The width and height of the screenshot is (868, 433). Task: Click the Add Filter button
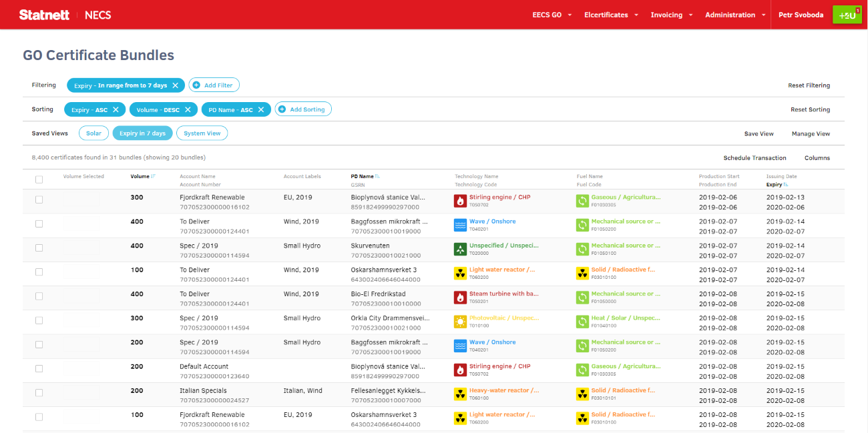pyautogui.click(x=214, y=85)
